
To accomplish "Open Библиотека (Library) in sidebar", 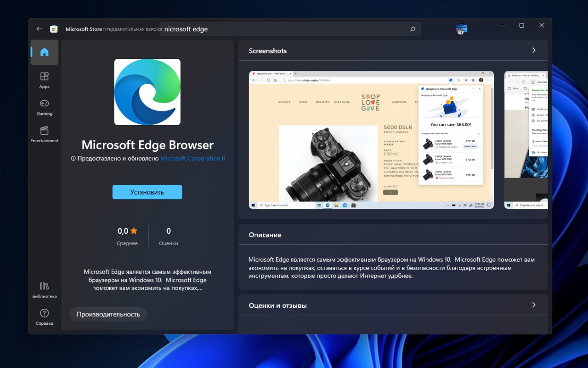I will 45,290.
